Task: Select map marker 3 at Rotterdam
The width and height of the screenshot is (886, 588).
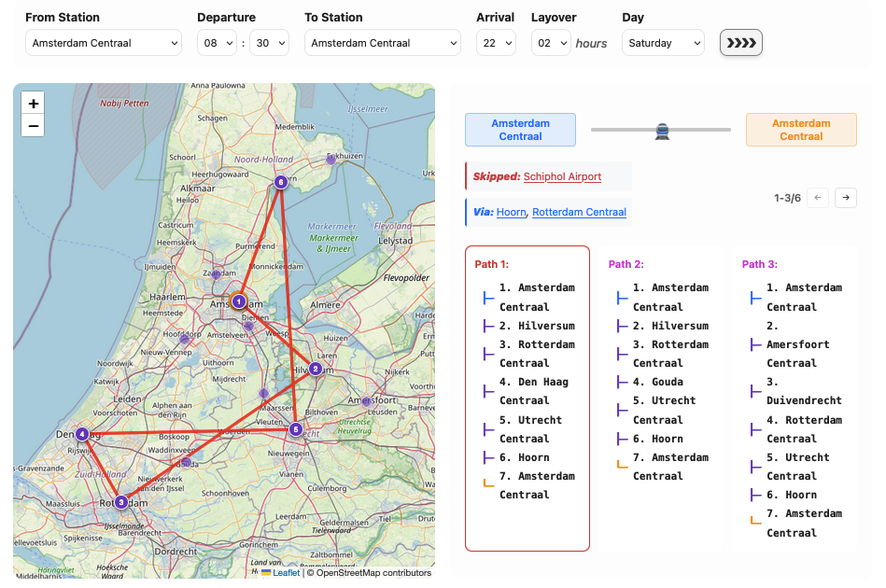Action: click(x=121, y=502)
